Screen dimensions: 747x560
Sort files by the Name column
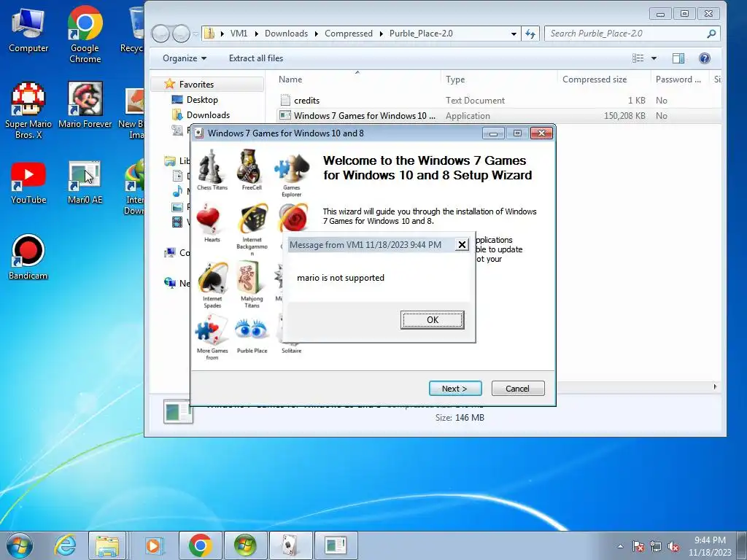pyautogui.click(x=356, y=79)
